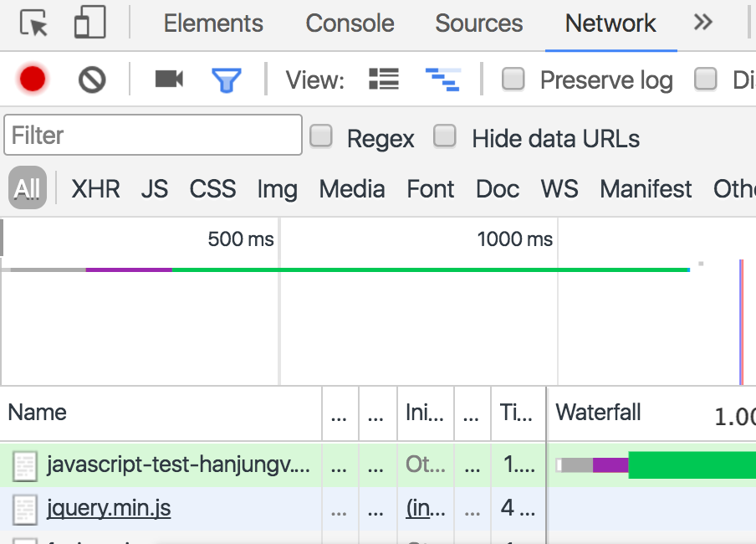Click the document icon beside jquery.min.js
This screenshot has height=544, width=756.
(x=24, y=510)
